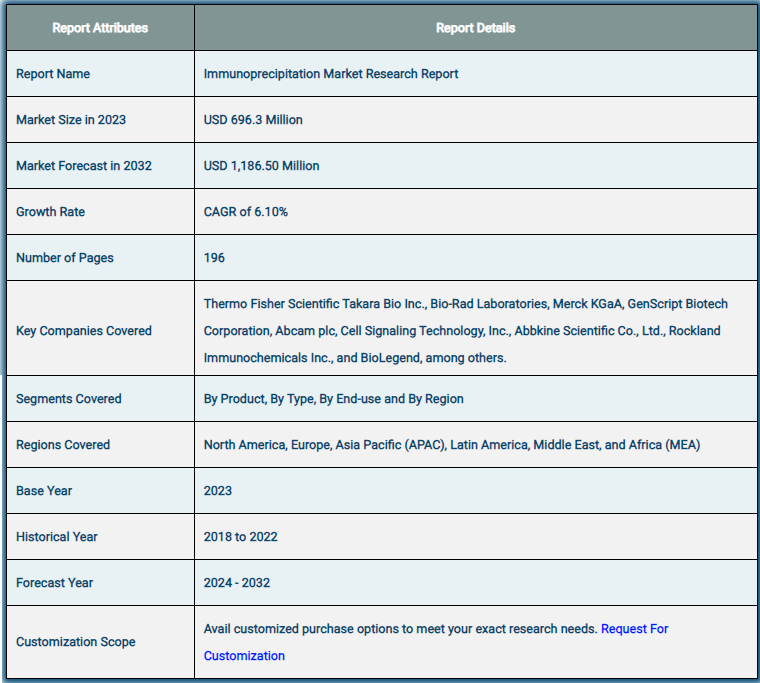Image resolution: width=760 pixels, height=683 pixels.
Task: Click the USD 696.3 Million value
Action: [253, 120]
